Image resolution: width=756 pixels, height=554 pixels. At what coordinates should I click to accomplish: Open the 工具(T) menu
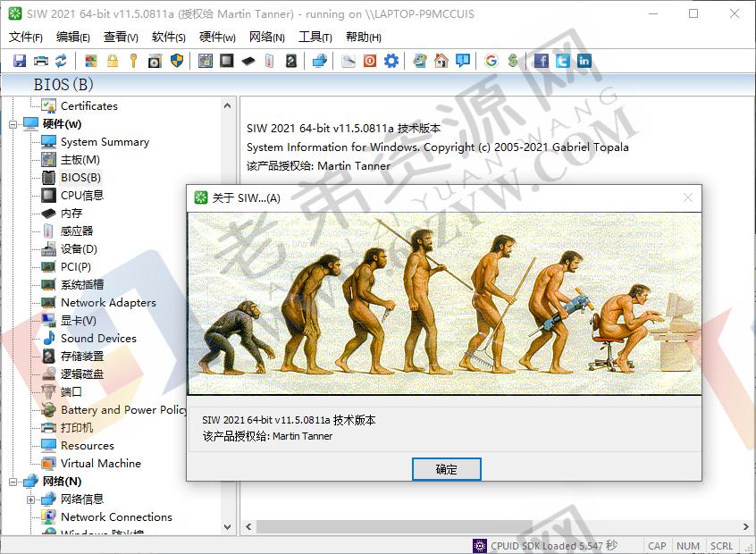(315, 38)
